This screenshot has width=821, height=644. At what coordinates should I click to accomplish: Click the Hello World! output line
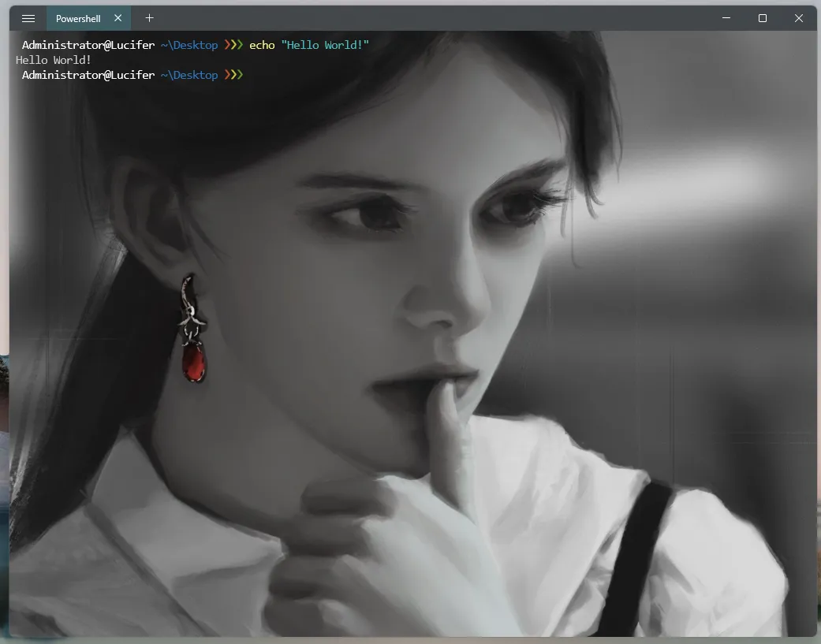tap(54, 60)
